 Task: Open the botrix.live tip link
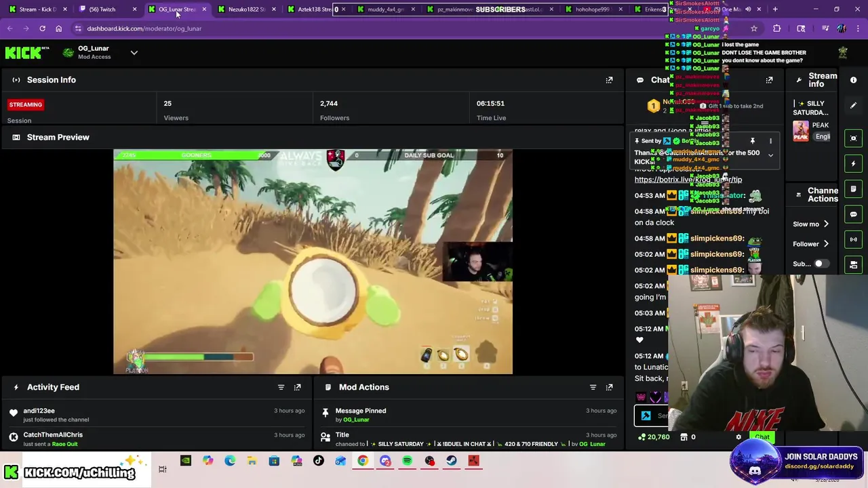pyautogui.click(x=688, y=180)
